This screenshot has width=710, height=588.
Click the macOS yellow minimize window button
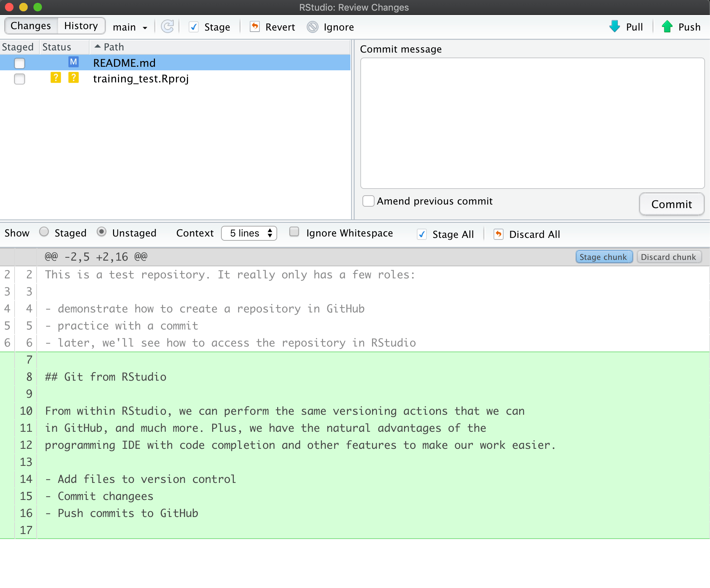tap(23, 7)
